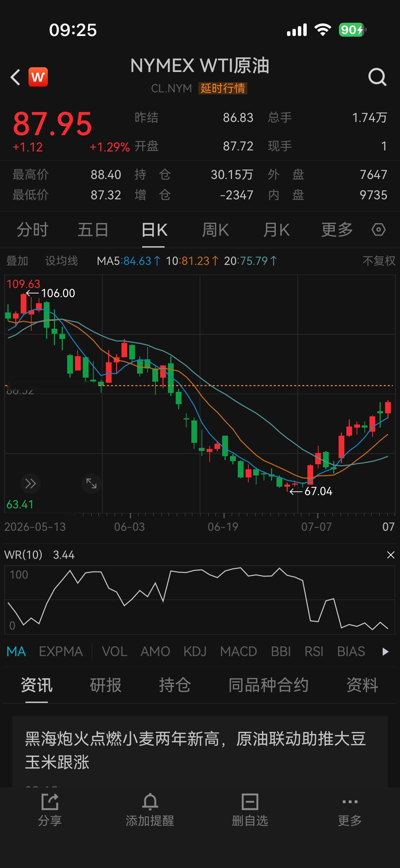Tap the MA5:84.63 value label
The height and width of the screenshot is (868, 400).
pos(129,261)
